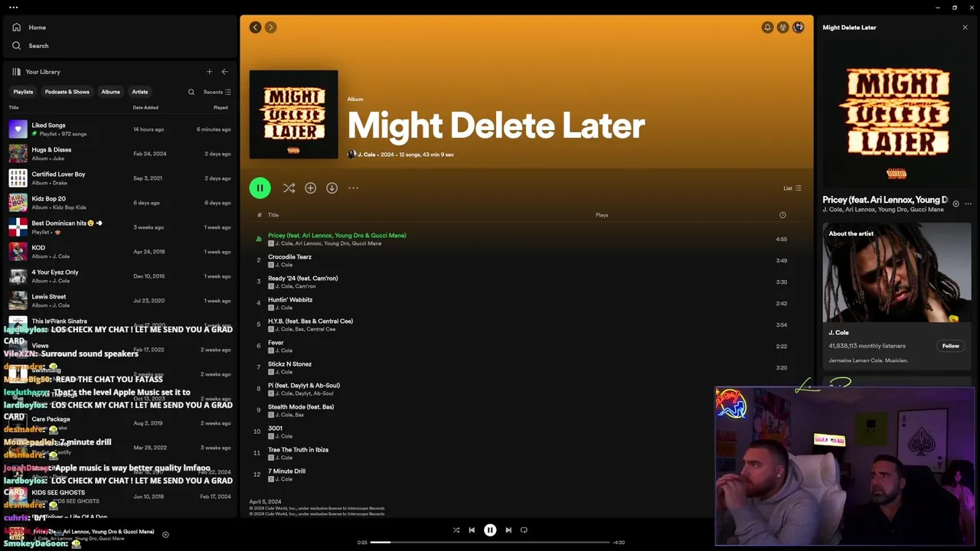
Task: Open Lewis Street in library
Action: pos(119,301)
